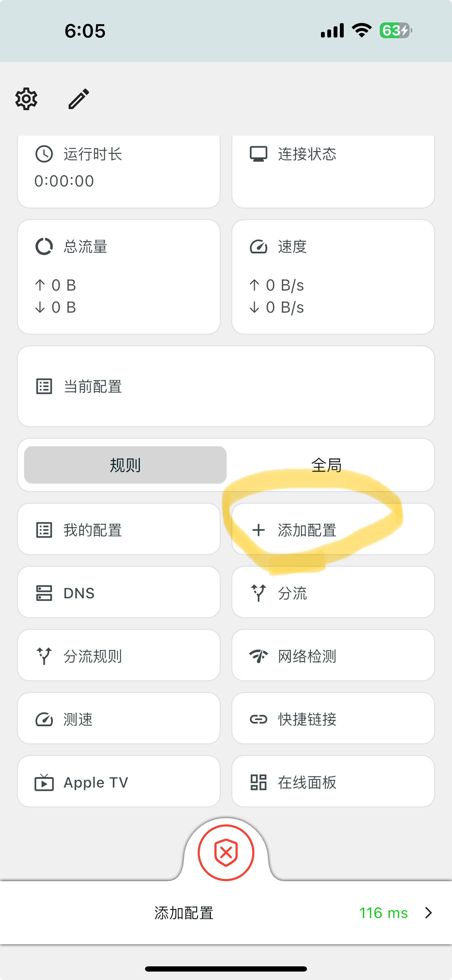Viewport: 452px width, 980px height.
Task: Open the 当前配置 card
Action: tap(226, 386)
